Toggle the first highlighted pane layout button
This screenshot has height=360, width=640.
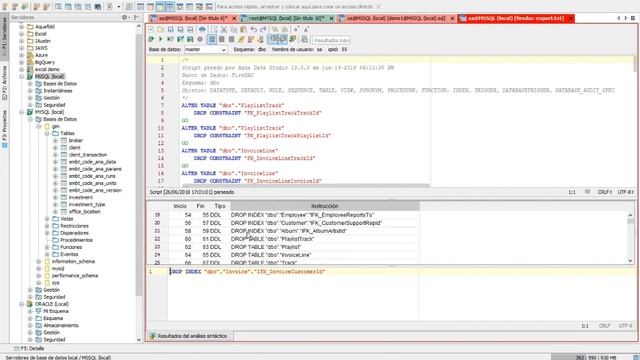(272, 39)
